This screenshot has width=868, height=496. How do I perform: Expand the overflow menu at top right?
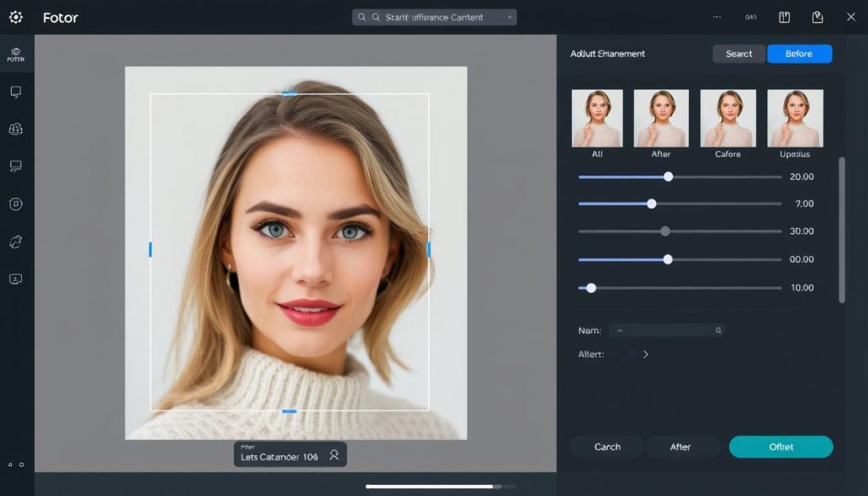717,16
